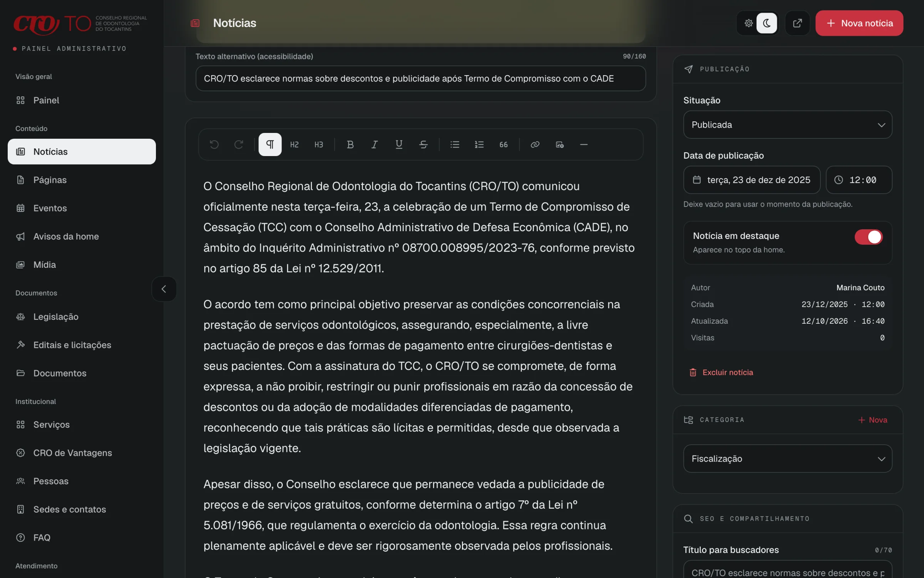Viewport: 924px width, 578px height.
Task: Open the publication date picker
Action: 752,180
